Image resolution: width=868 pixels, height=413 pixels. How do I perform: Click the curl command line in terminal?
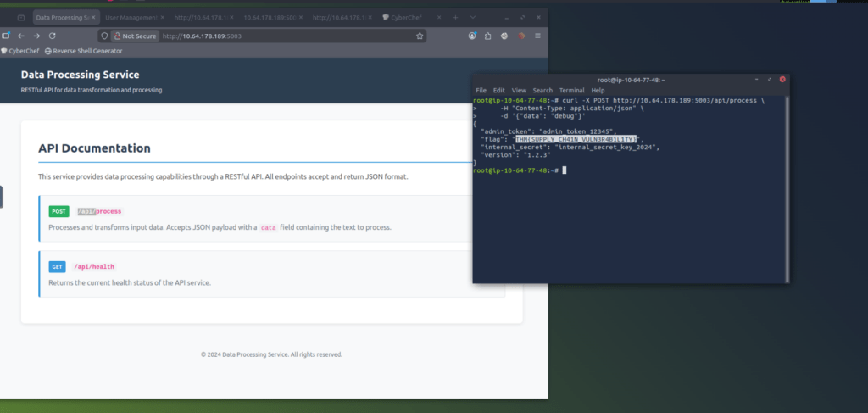coord(619,100)
